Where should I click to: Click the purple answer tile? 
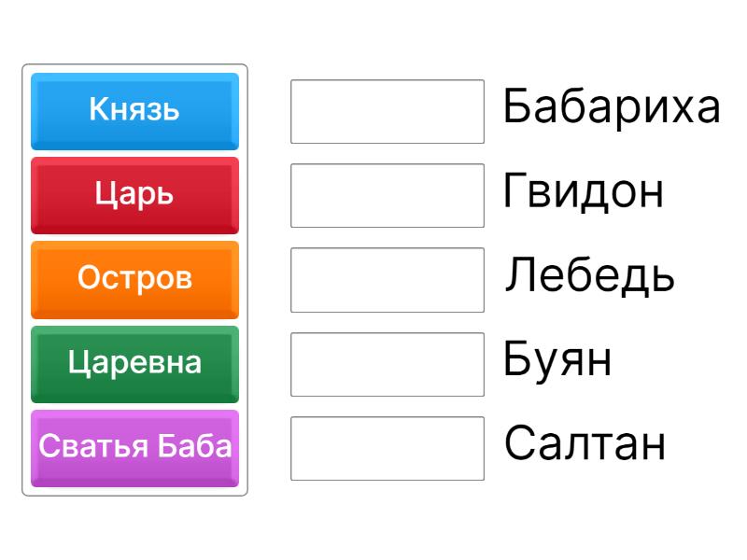[134, 446]
